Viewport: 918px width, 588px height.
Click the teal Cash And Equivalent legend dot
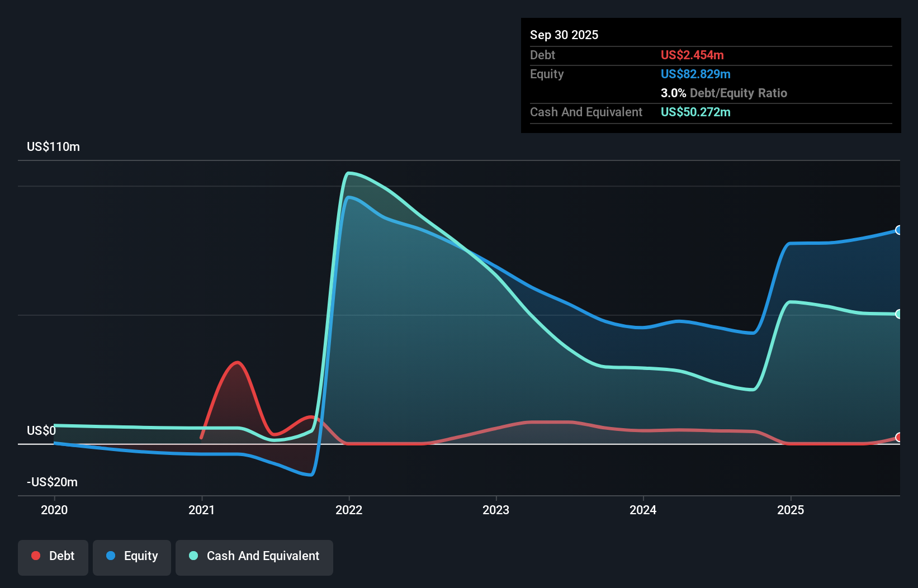pos(193,556)
